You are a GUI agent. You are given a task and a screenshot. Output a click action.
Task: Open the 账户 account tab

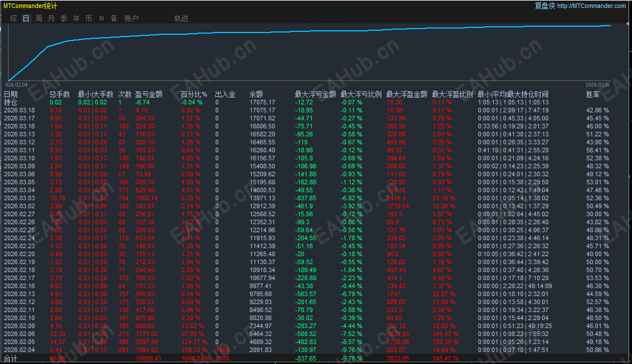pos(131,18)
